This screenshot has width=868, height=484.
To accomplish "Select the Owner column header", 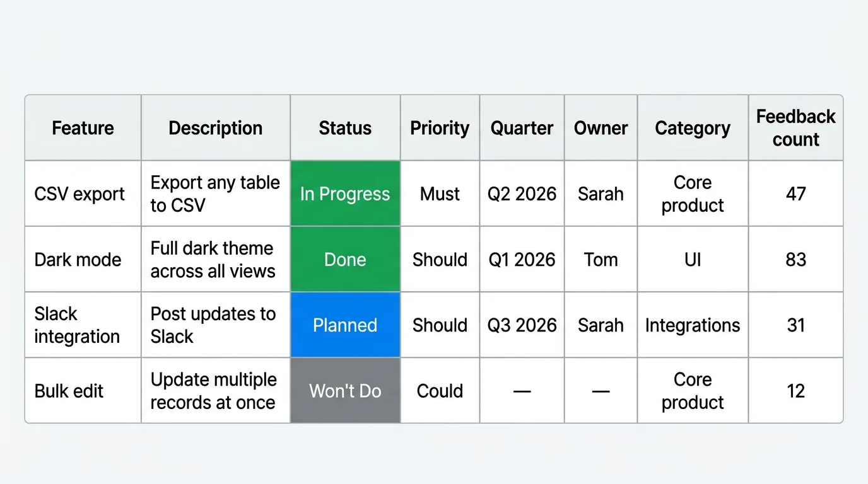I will pos(601,128).
